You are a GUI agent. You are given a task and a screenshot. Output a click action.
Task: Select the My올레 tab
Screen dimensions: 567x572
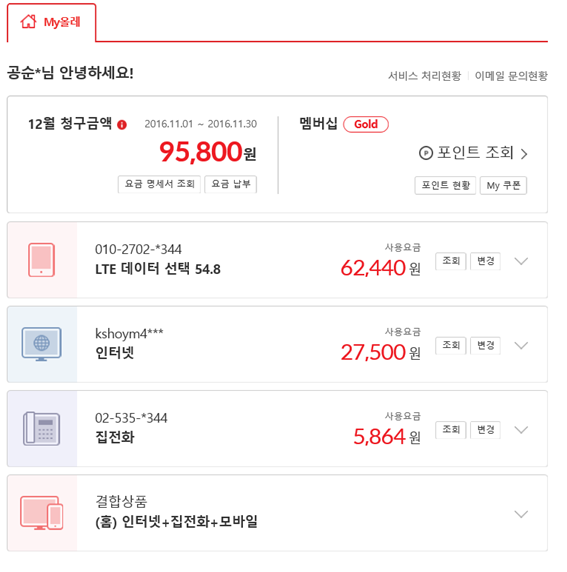[51, 23]
